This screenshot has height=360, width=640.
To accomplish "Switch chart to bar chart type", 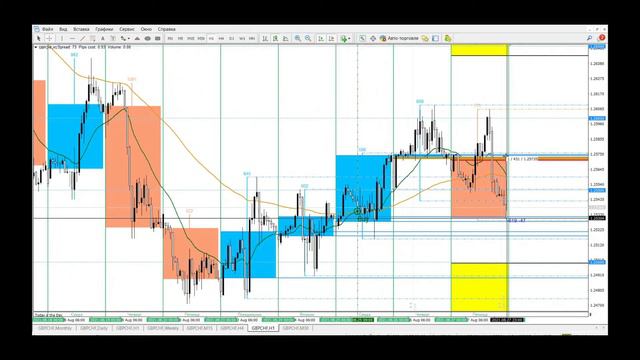I will pyautogui.click(x=265, y=38).
